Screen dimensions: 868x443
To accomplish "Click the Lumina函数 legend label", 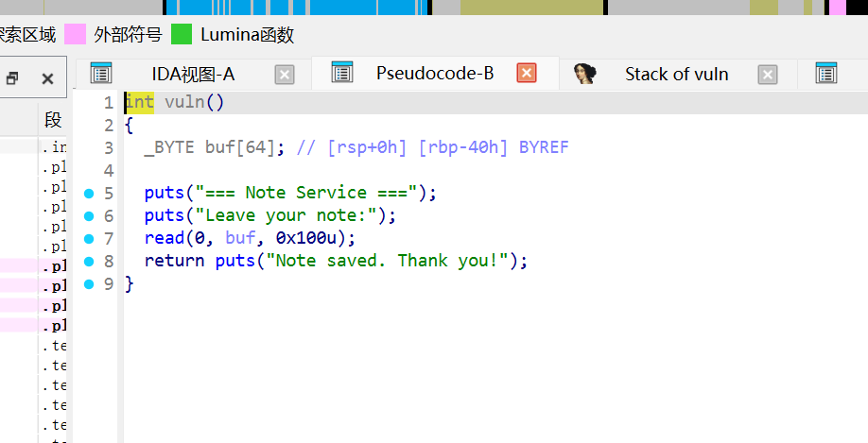I will pos(247,35).
